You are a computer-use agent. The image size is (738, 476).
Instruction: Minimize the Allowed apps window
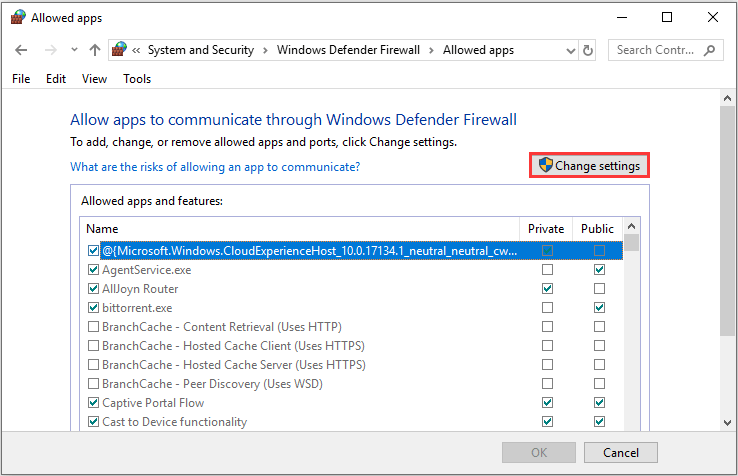[622, 18]
